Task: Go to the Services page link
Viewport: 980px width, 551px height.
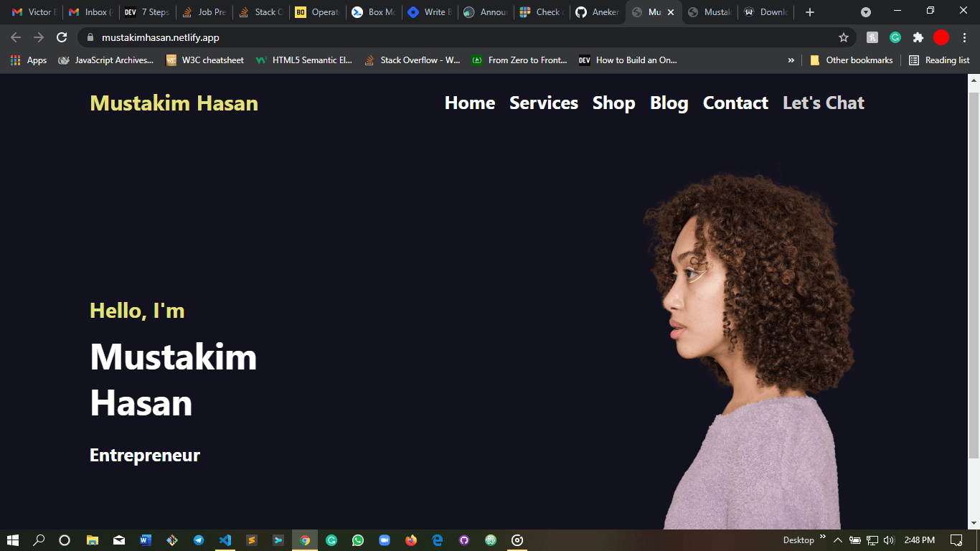Action: click(x=543, y=103)
